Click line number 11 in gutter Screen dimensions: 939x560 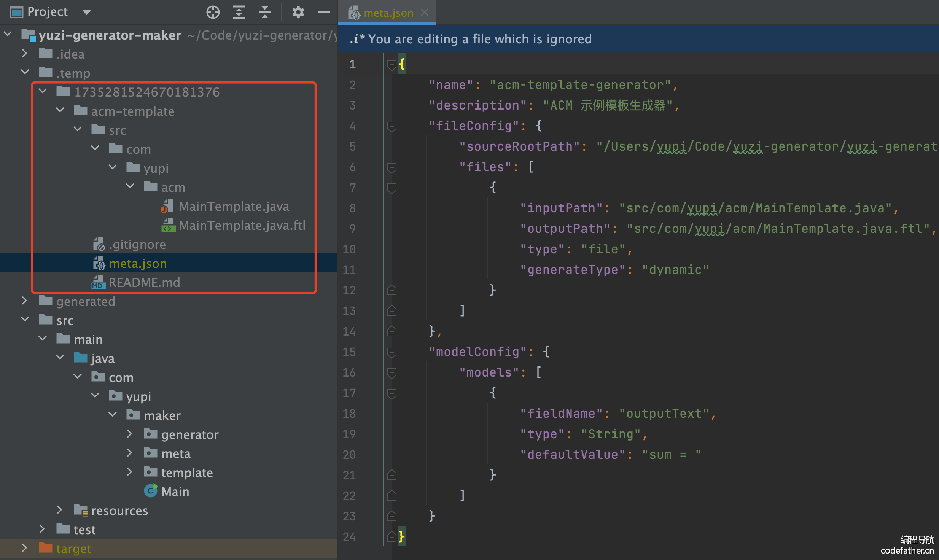point(349,270)
